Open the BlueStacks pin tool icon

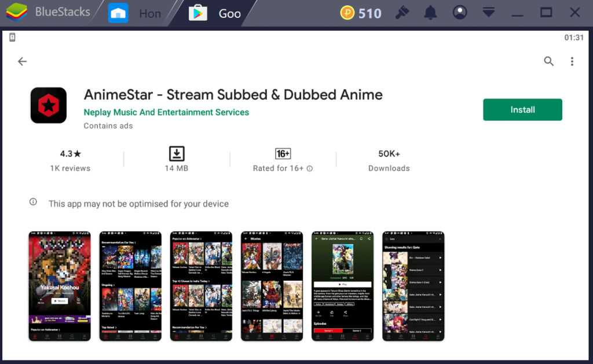(x=401, y=13)
